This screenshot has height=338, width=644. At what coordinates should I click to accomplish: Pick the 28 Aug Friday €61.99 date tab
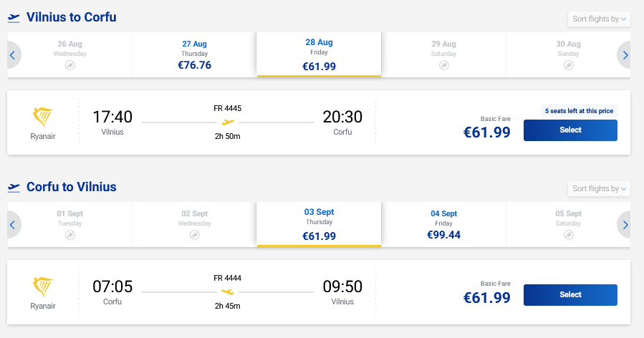[319, 55]
